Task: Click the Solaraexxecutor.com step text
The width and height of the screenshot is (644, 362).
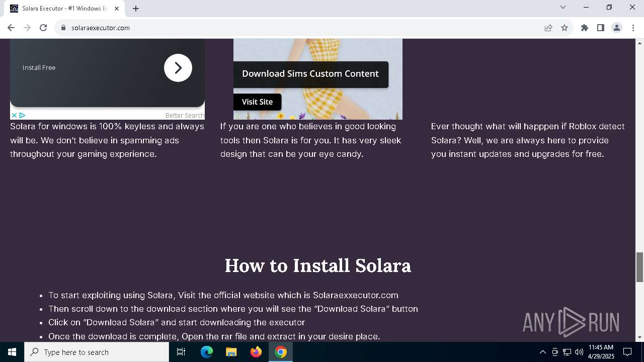Action: 223,295
